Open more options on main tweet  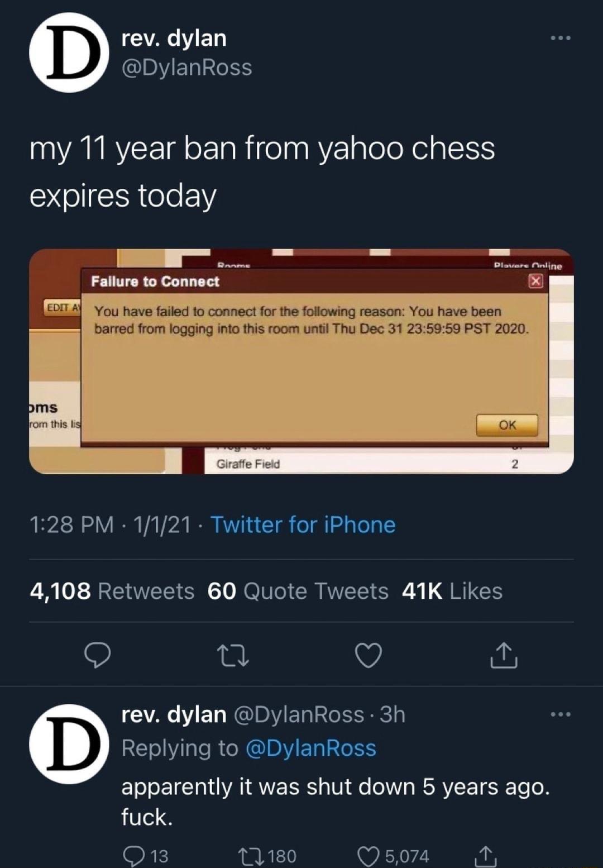560,38
